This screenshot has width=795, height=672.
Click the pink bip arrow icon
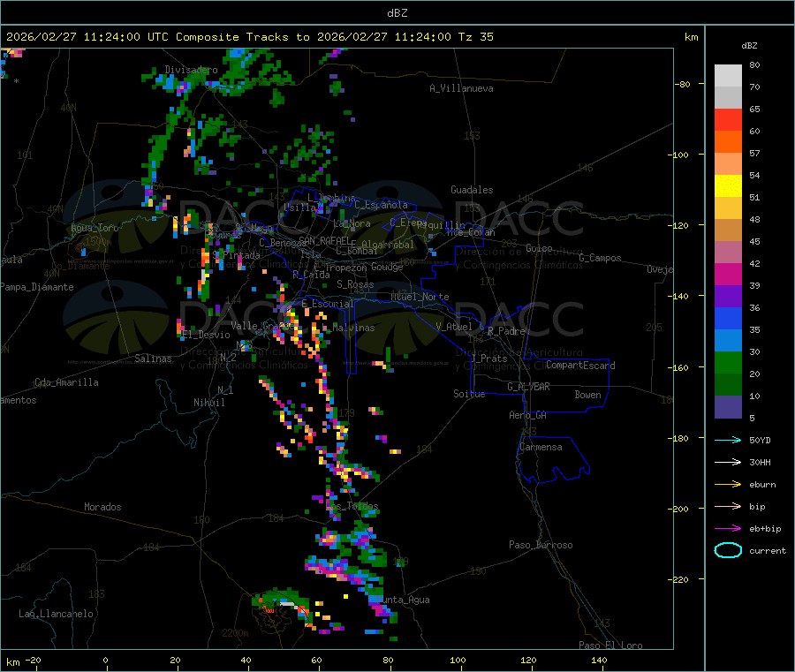coord(728,506)
